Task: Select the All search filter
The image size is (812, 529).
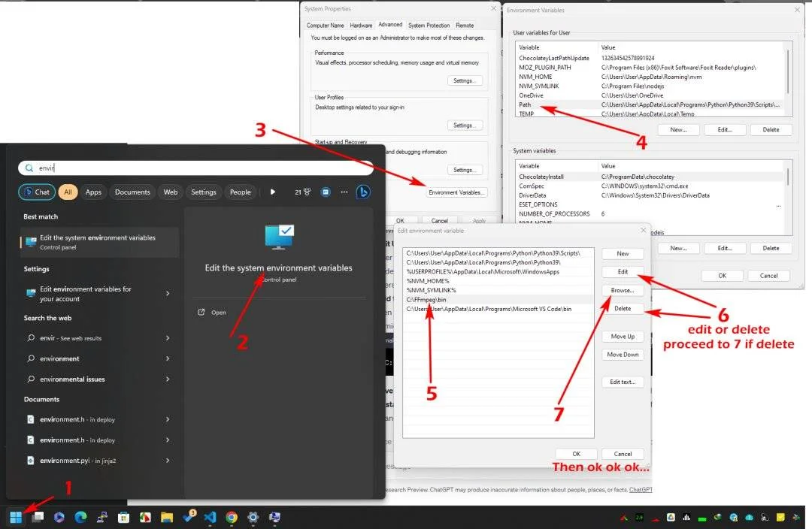Action: click(68, 192)
